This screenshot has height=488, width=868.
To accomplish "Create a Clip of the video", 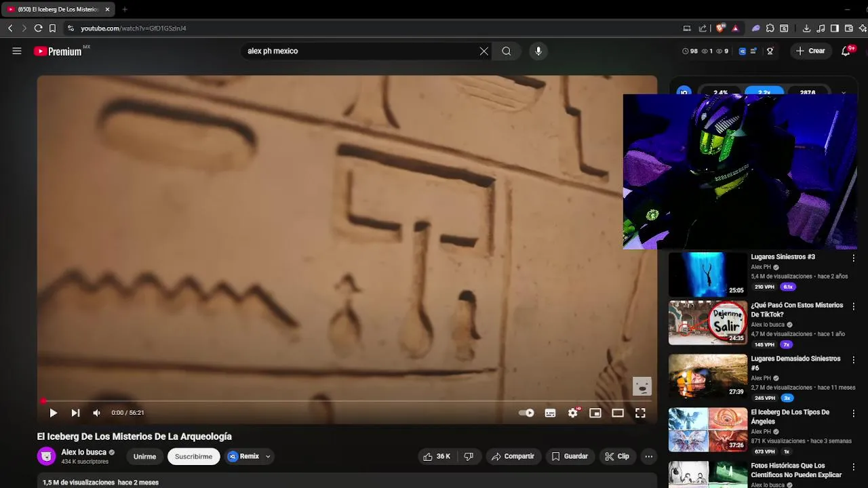I will pyautogui.click(x=617, y=456).
